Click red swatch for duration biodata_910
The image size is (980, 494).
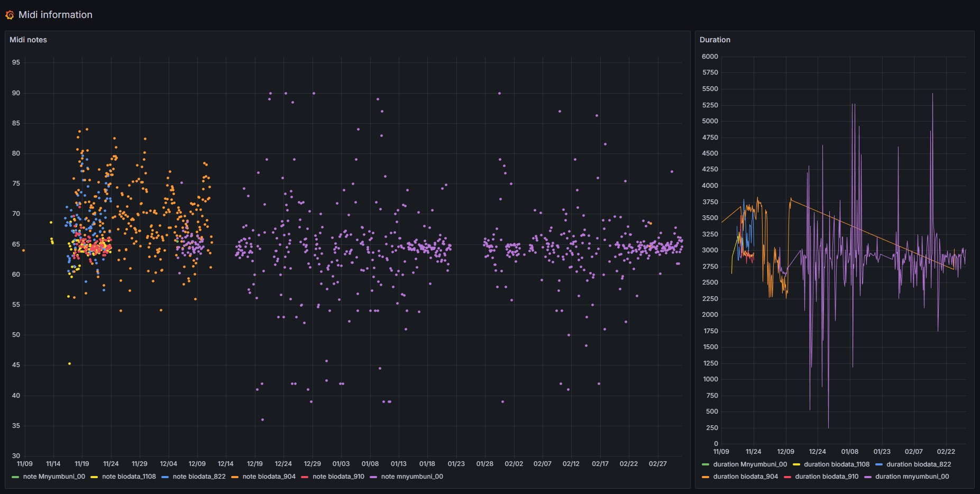pyautogui.click(x=787, y=477)
